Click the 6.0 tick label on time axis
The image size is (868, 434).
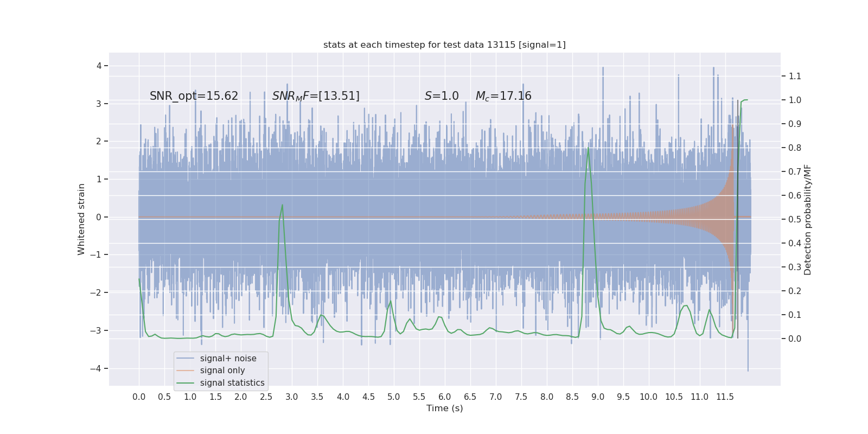click(x=444, y=397)
